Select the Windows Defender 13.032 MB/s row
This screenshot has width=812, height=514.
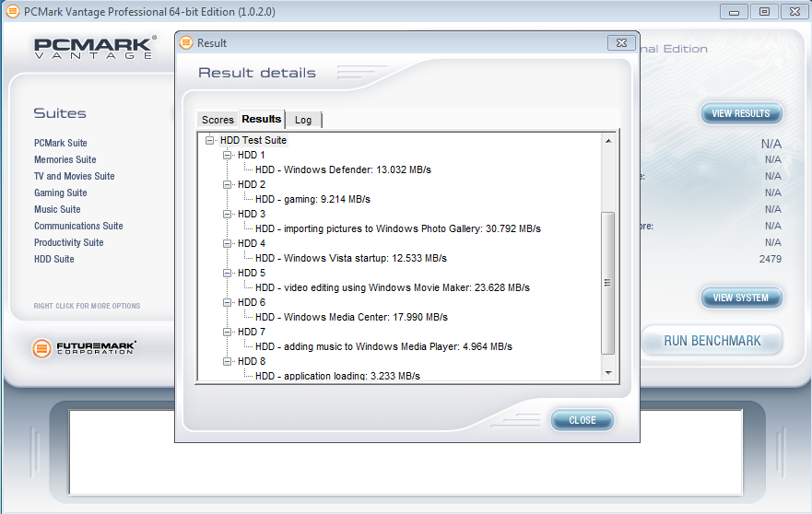pyautogui.click(x=343, y=169)
